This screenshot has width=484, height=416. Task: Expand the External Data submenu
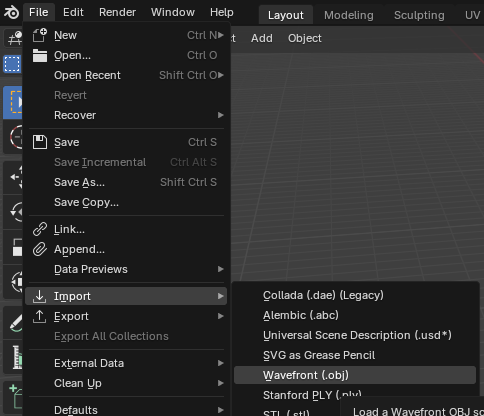(126, 363)
